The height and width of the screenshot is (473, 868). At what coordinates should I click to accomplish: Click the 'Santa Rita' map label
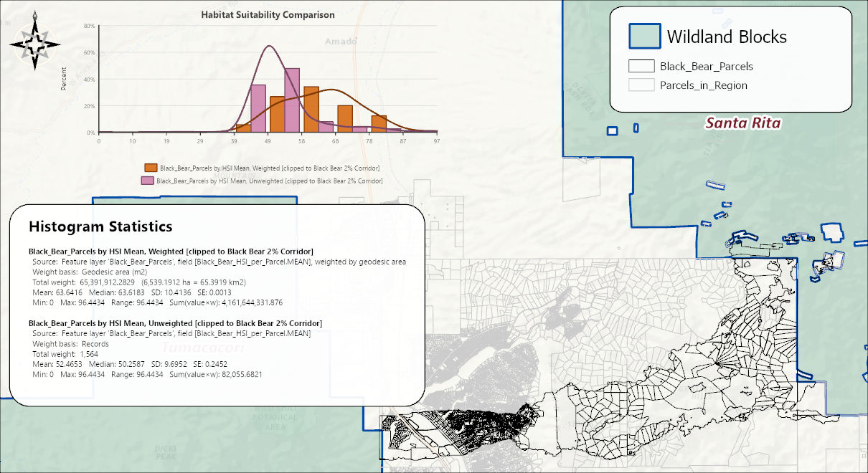tap(742, 123)
